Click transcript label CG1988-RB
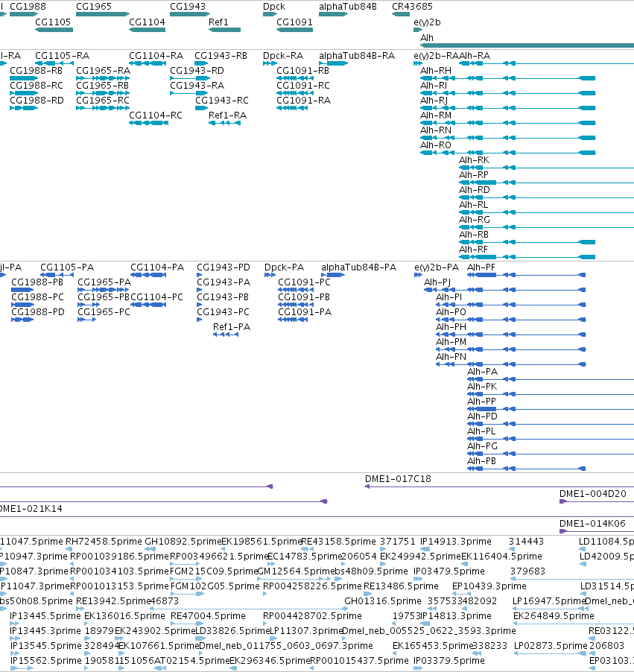634x672 pixels. pos(36,70)
